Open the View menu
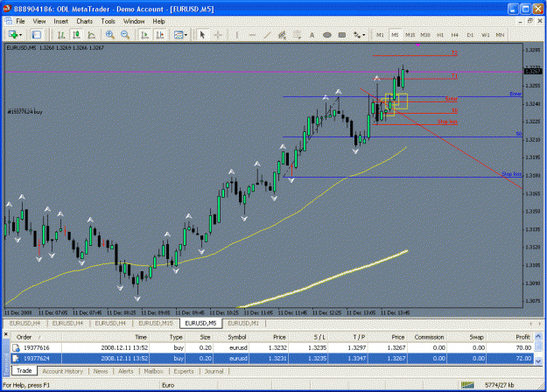547x392 pixels. [x=39, y=21]
